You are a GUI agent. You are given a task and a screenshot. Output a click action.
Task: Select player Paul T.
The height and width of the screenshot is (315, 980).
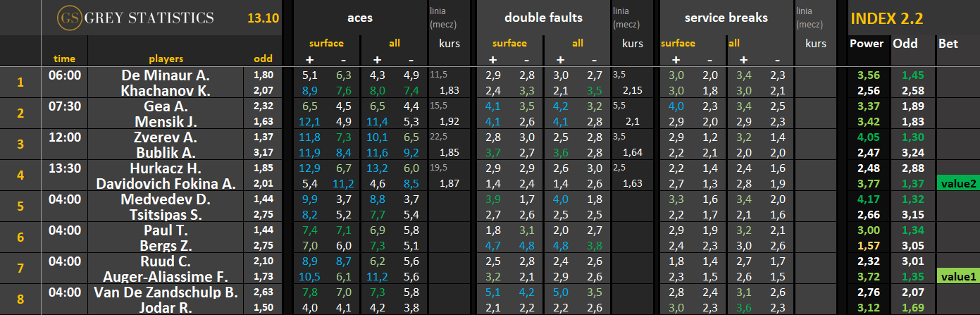click(166, 230)
